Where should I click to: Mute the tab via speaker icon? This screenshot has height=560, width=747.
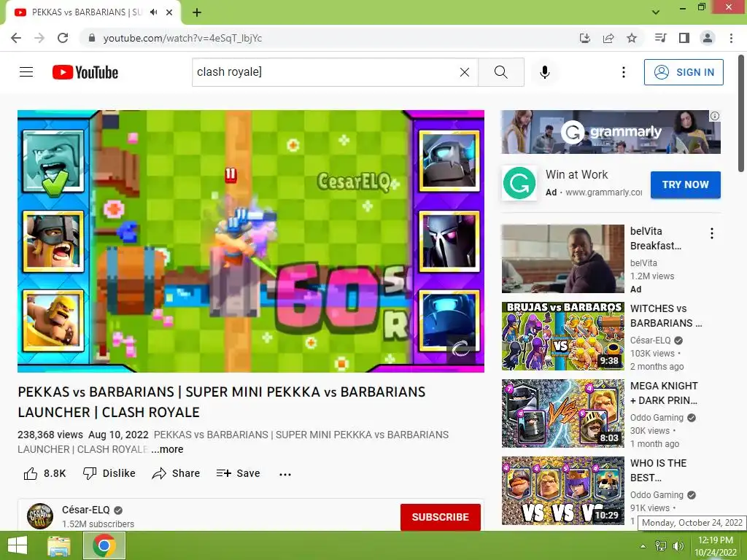click(x=153, y=12)
